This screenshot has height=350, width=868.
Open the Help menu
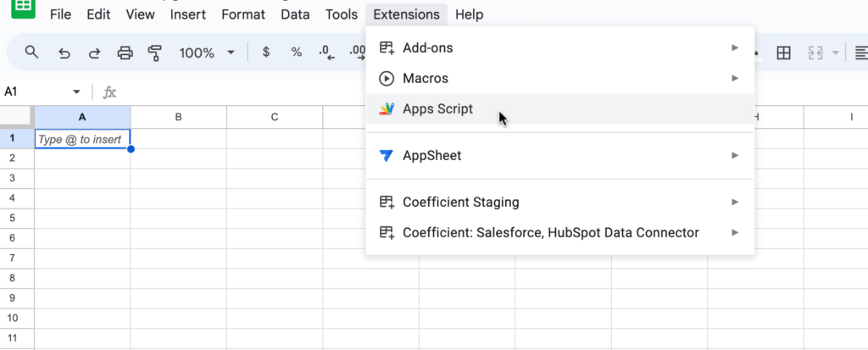(x=470, y=14)
